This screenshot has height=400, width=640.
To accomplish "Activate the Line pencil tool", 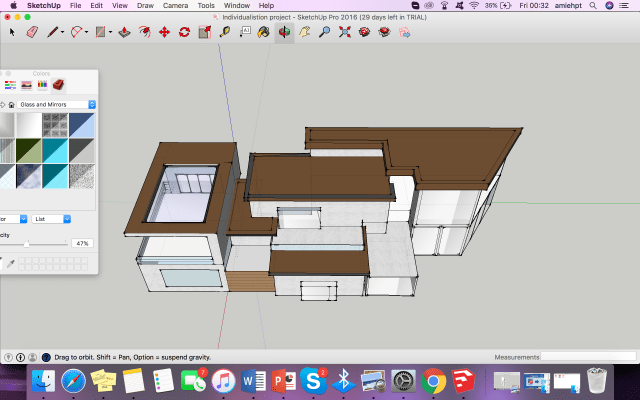I will [x=52, y=32].
